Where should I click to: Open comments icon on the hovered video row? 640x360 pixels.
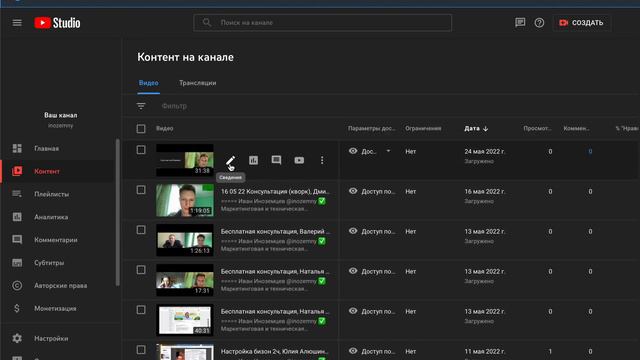click(276, 160)
